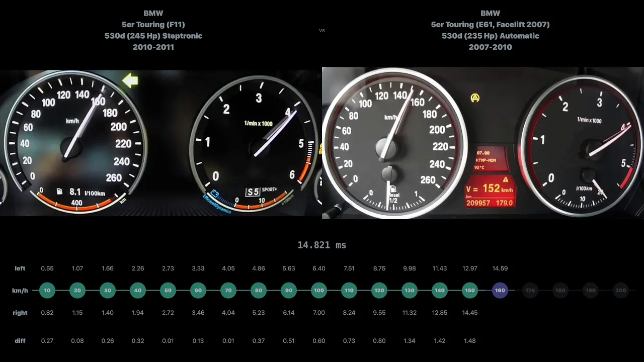Click the right time value 11.32
The height and width of the screenshot is (362, 644).
tap(410, 313)
